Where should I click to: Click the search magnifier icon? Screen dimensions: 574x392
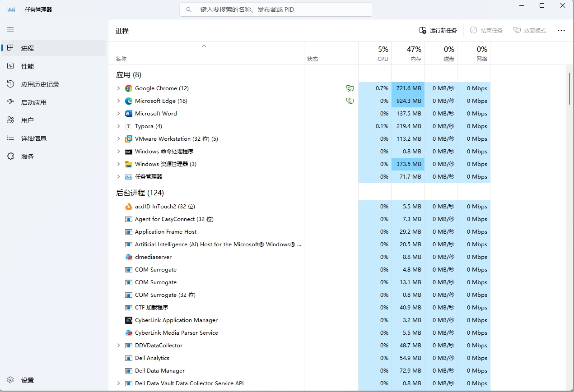click(x=189, y=9)
